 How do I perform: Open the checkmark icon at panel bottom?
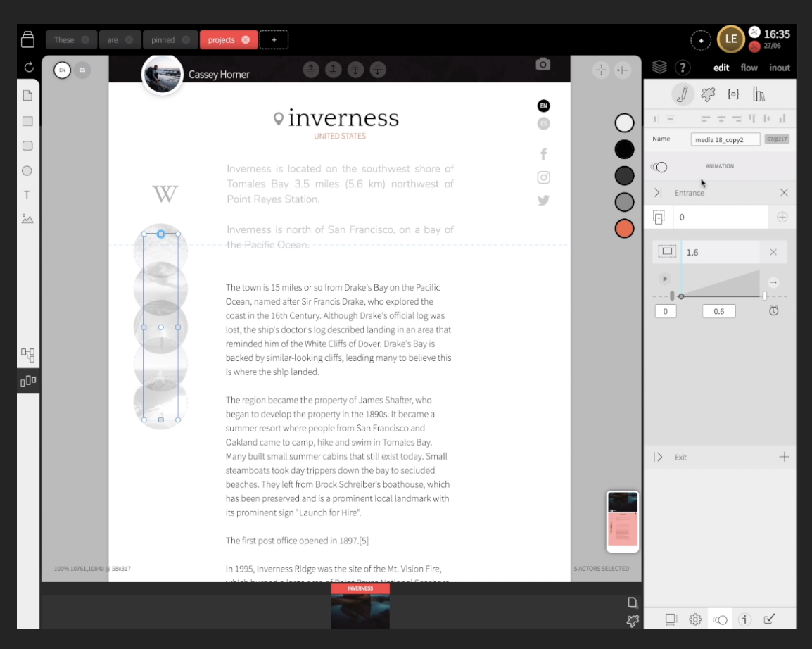click(769, 619)
